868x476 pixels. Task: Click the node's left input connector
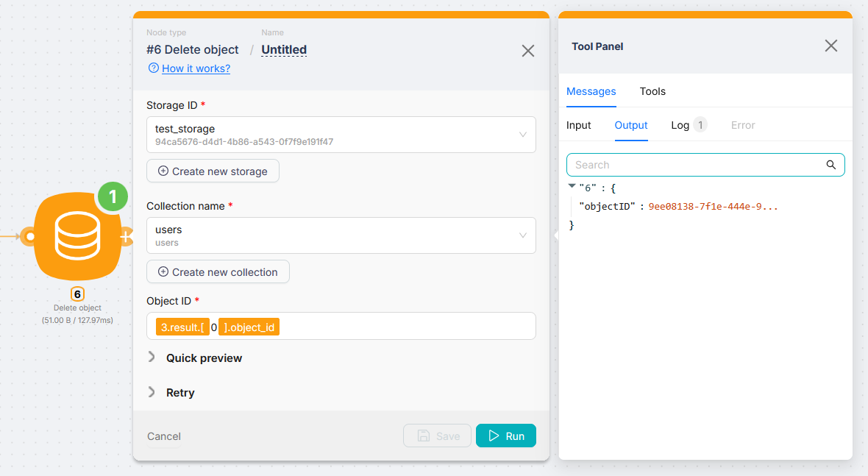coord(29,237)
